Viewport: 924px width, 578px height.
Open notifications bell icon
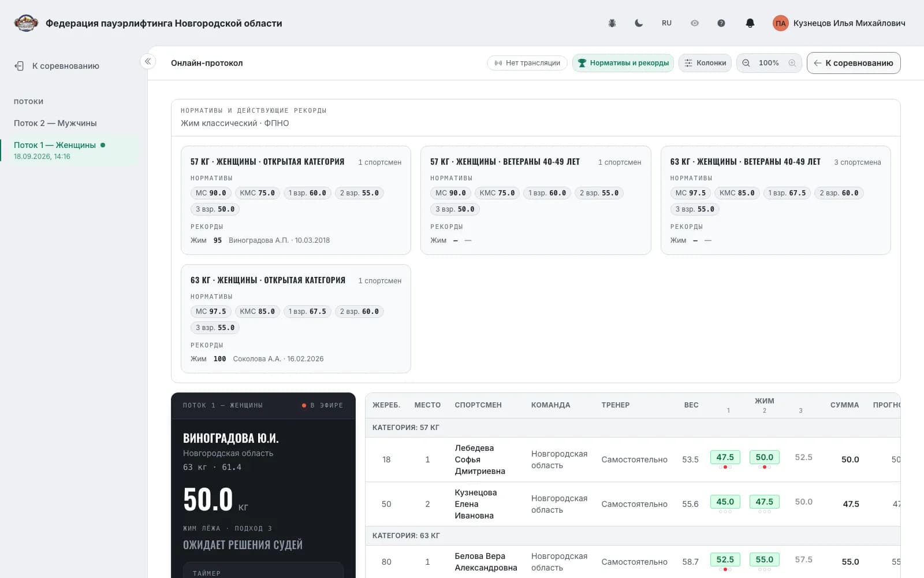point(750,23)
